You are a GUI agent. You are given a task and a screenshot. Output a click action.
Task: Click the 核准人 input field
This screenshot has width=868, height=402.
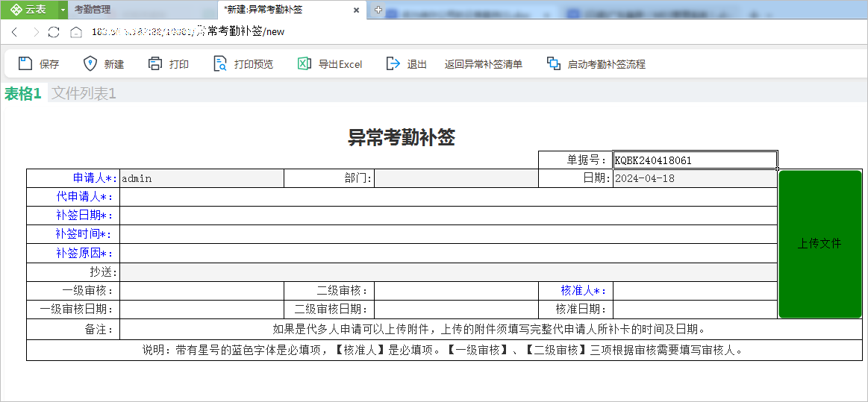coord(695,291)
